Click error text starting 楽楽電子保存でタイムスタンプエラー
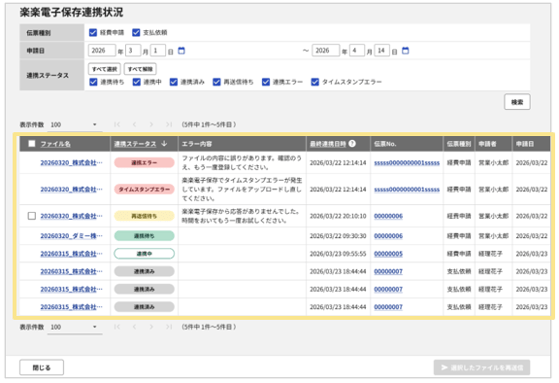This screenshot has width=559, height=383. click(242, 189)
